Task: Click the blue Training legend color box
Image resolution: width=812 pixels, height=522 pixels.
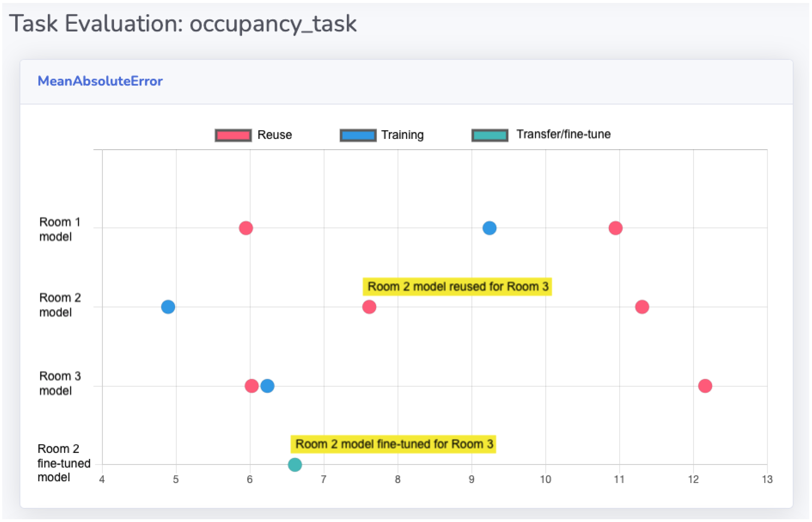Action: tap(358, 135)
